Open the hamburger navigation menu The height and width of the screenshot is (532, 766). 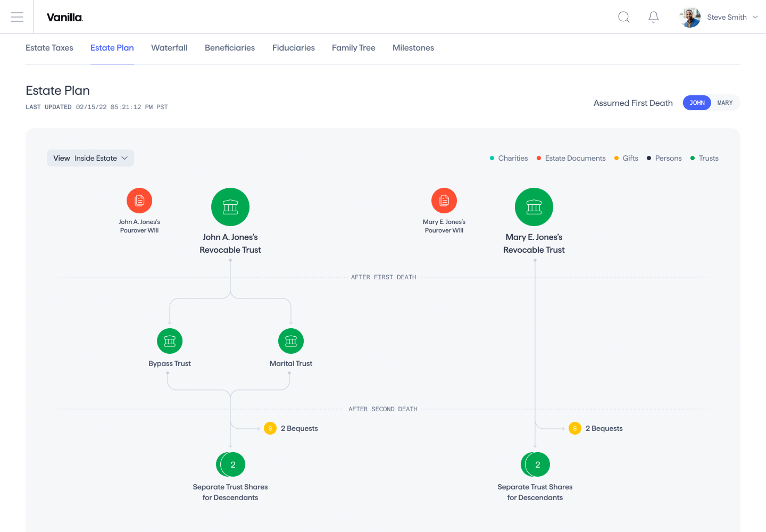17,17
